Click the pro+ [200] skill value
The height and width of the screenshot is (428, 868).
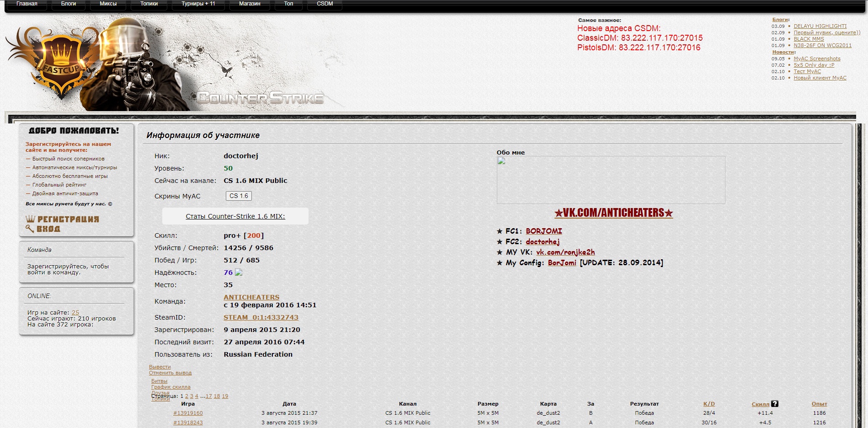244,235
